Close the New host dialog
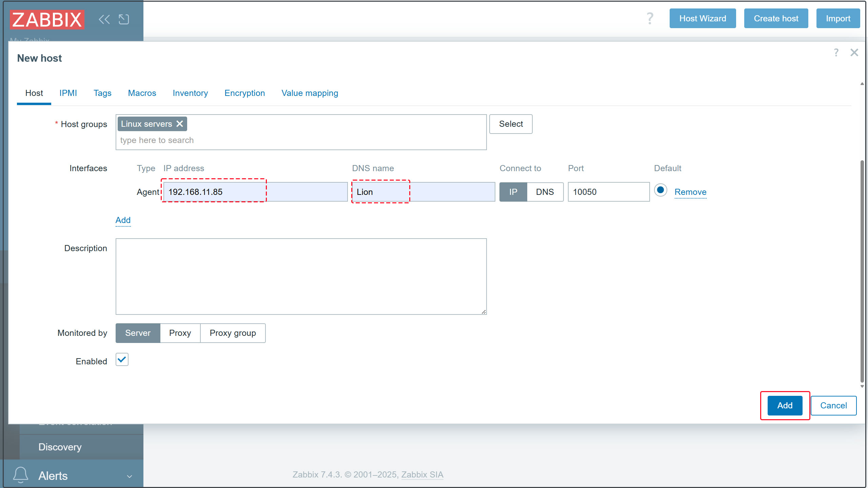Viewport: 868px width, 488px height. (854, 53)
